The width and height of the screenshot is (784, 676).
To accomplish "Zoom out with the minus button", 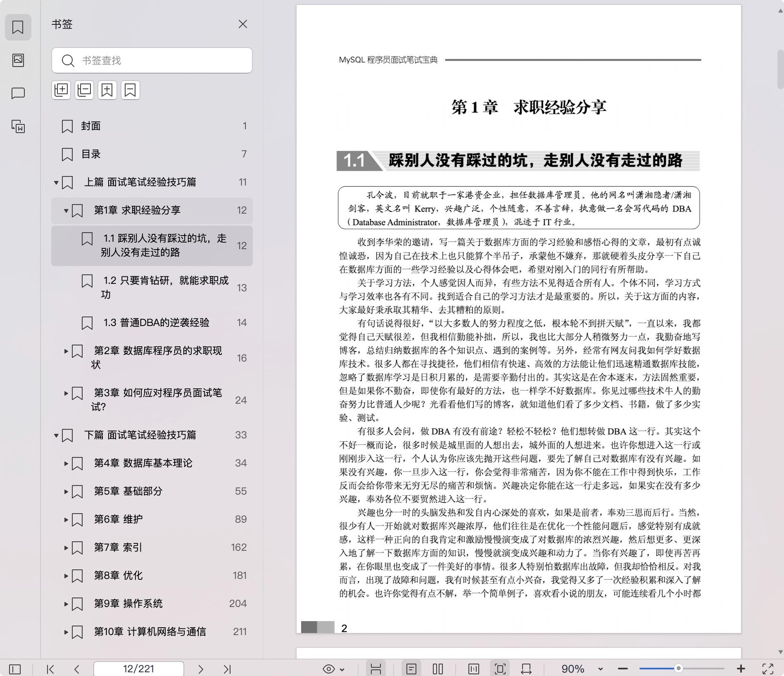I will (623, 669).
